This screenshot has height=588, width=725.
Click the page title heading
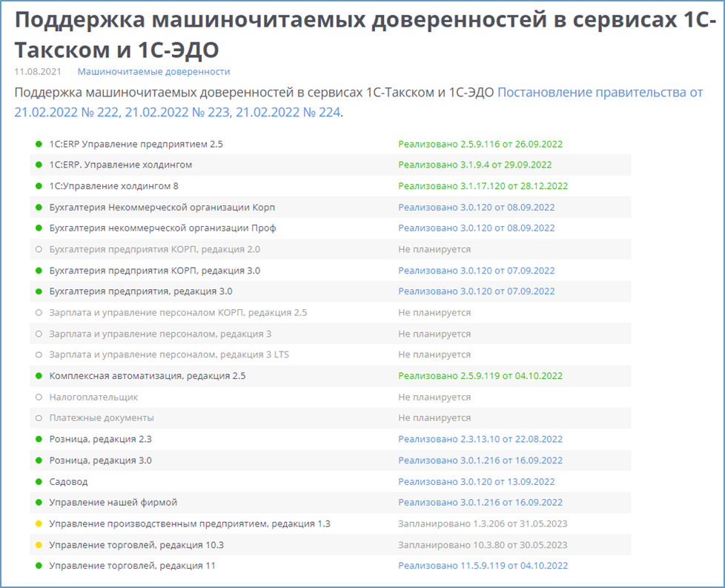365,35
